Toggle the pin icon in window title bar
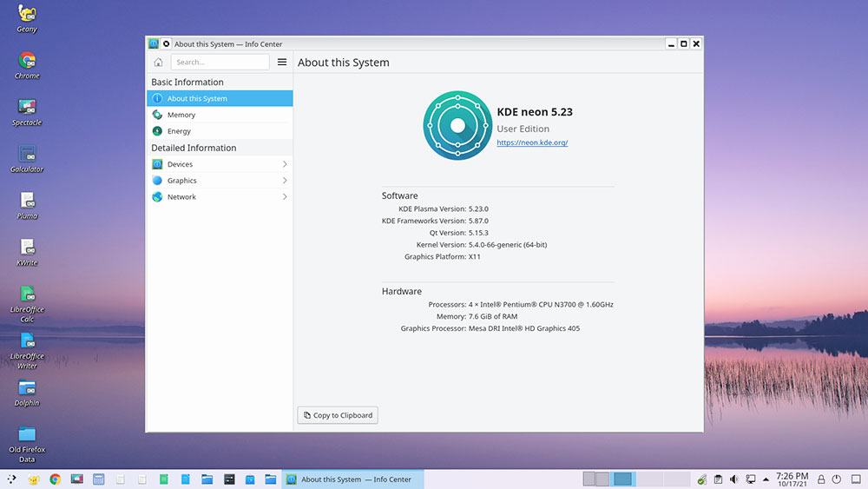Screen dimensions: 868x489 tap(166, 43)
